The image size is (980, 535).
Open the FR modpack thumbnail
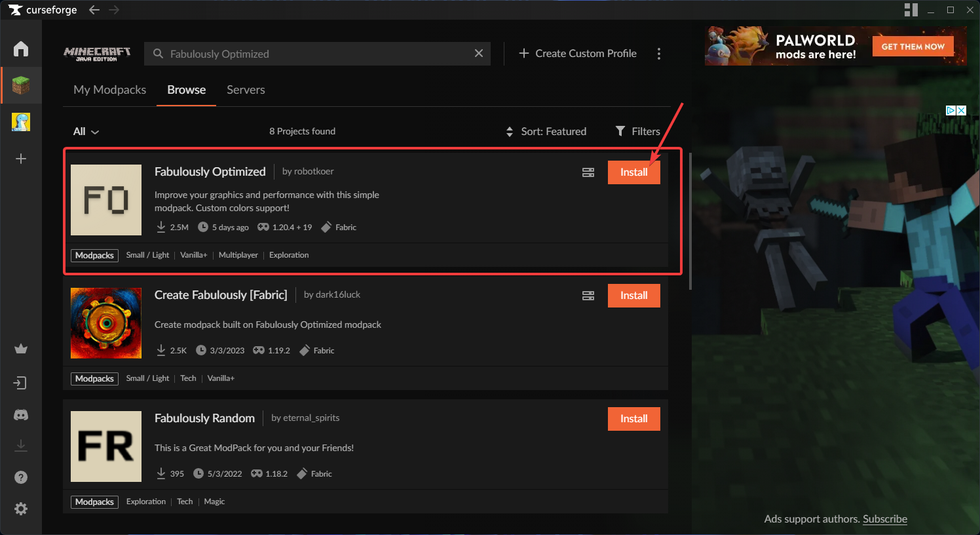(x=106, y=446)
